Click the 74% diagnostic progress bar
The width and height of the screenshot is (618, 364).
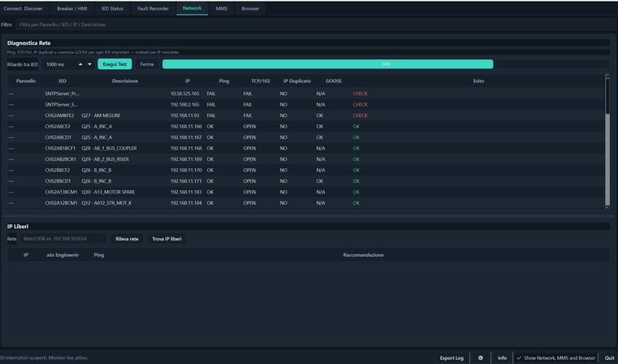(x=385, y=64)
